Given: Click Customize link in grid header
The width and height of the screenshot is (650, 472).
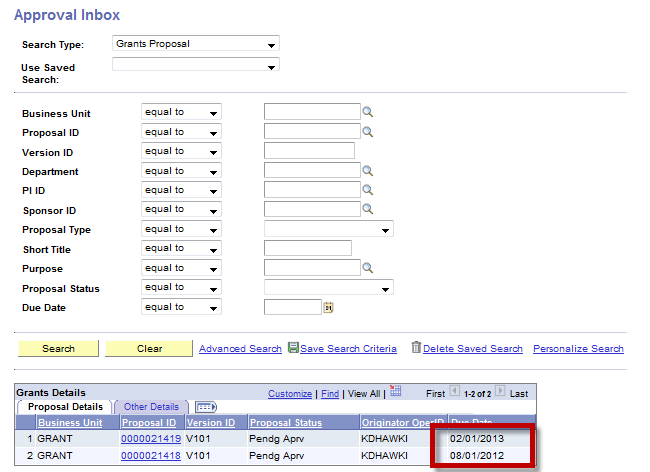Looking at the screenshot, I should [290, 394].
